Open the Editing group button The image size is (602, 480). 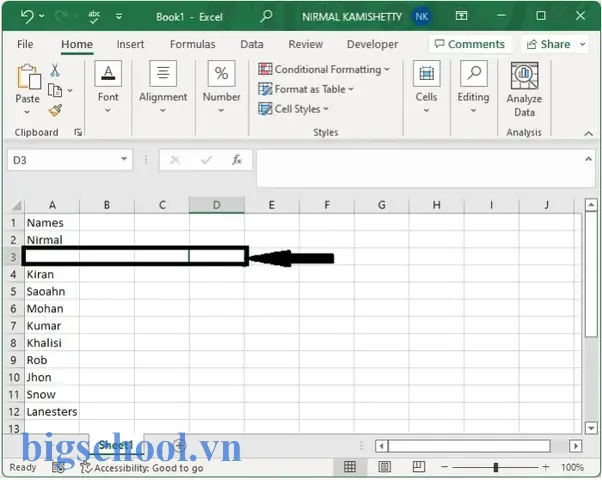click(473, 88)
